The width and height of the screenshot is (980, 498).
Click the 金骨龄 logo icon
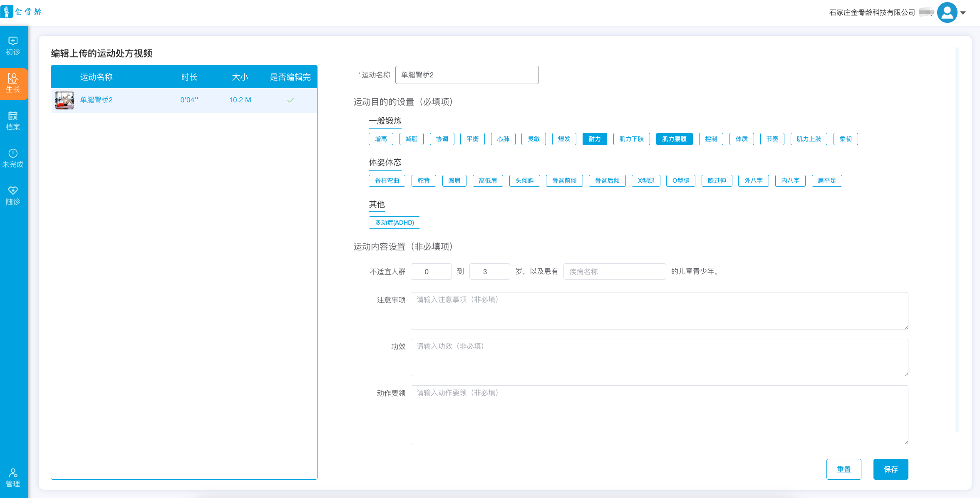click(7, 12)
